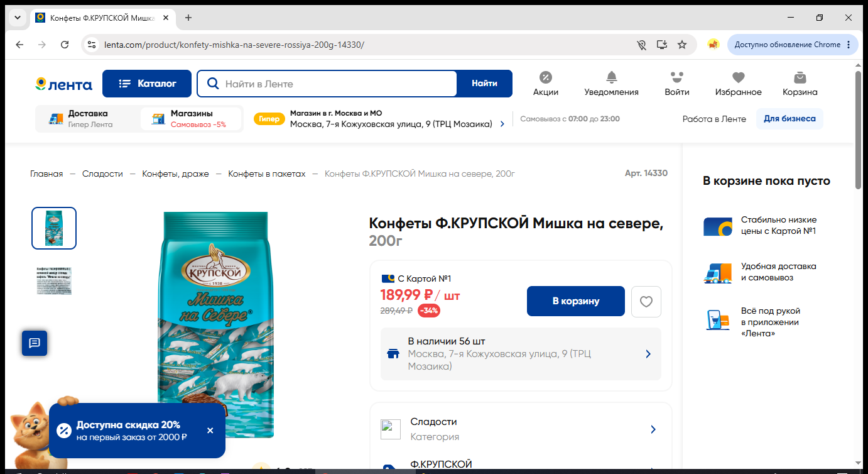
Task: Click the page vertical scrollbar
Action: coord(859,129)
